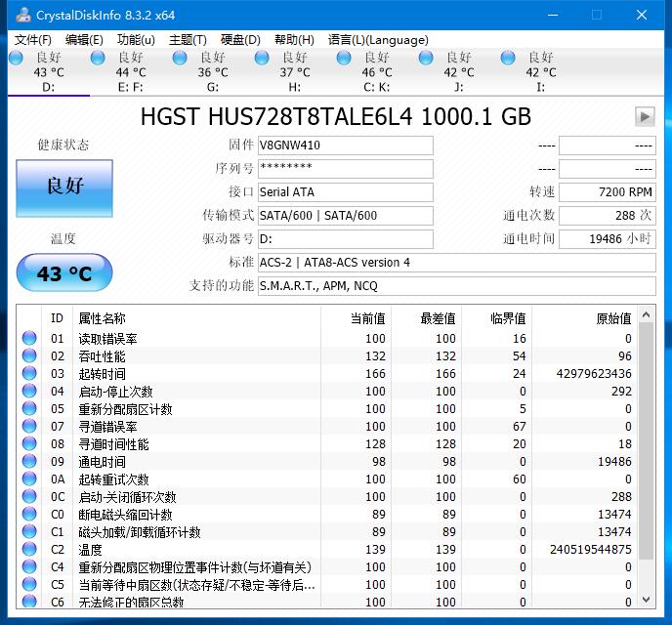Image resolution: width=672 pixels, height=625 pixels.
Task: Click scroll down arrow in attribute list
Action: 647,600
